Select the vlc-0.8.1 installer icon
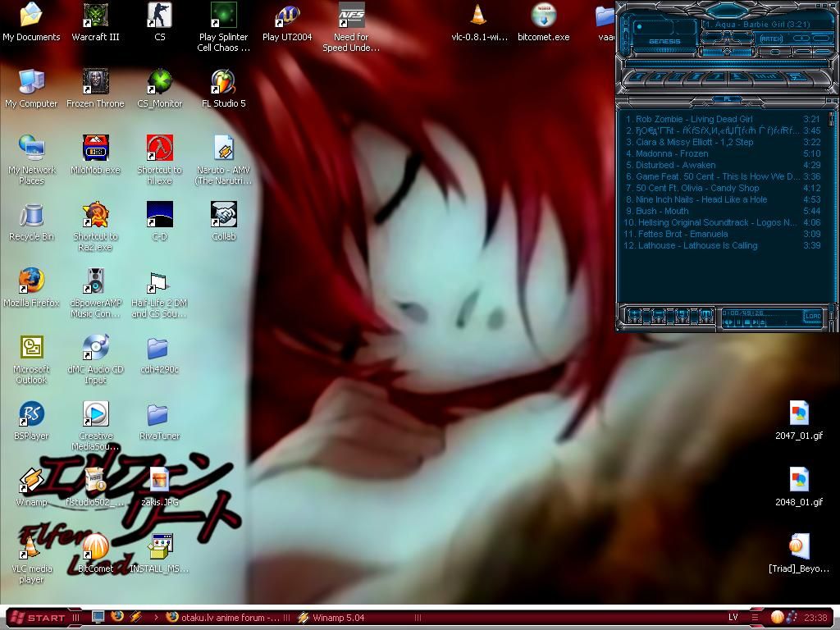This screenshot has height=630, width=840. (x=479, y=22)
